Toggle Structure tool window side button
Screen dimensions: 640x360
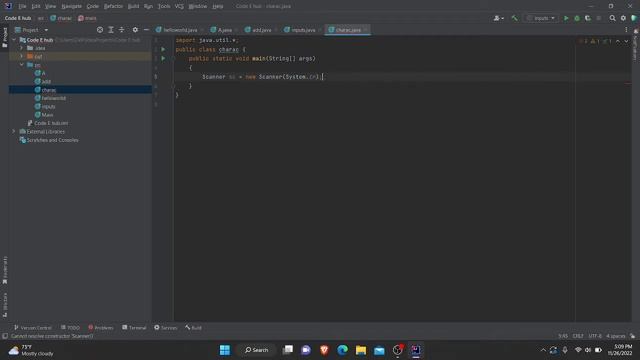[5, 304]
